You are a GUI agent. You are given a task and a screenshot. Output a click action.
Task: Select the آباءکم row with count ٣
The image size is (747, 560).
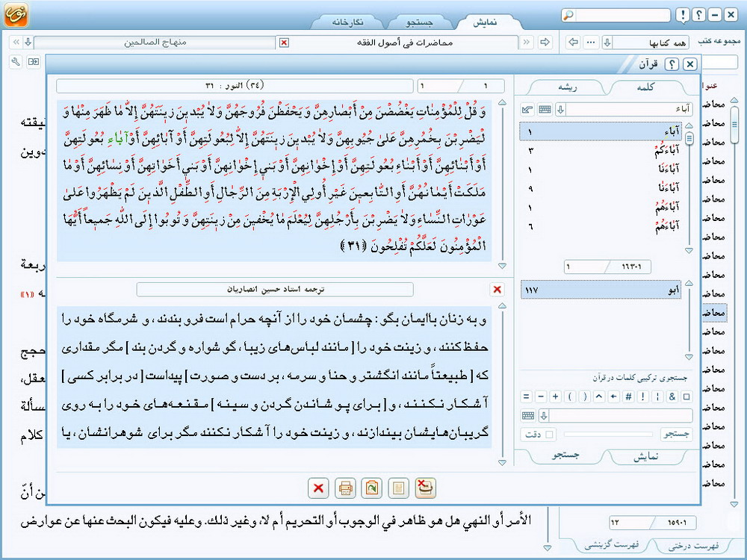[x=601, y=151]
